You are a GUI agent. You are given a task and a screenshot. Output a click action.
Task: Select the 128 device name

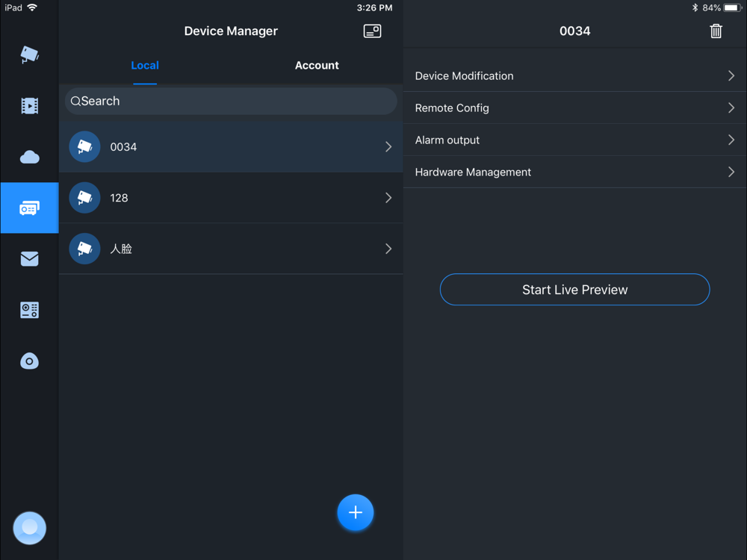click(x=119, y=198)
